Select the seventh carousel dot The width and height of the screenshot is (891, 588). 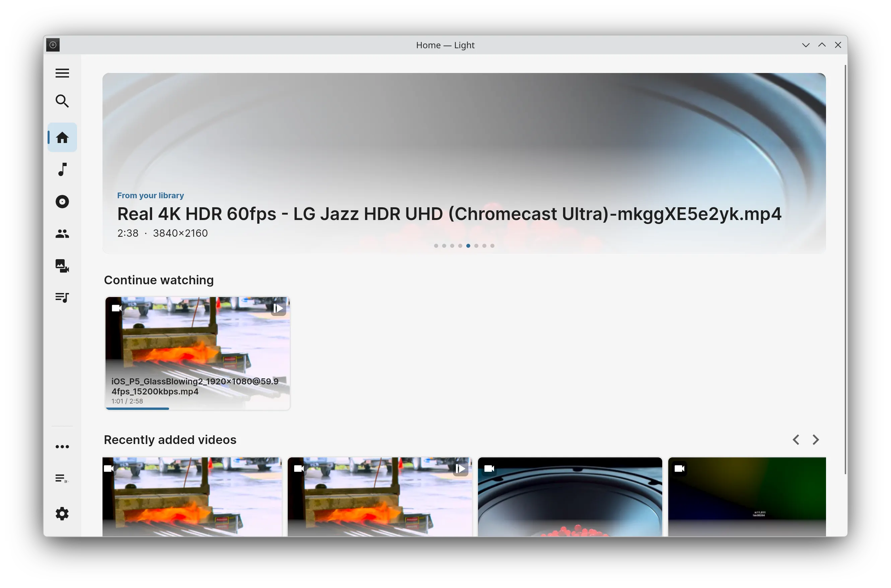point(485,246)
